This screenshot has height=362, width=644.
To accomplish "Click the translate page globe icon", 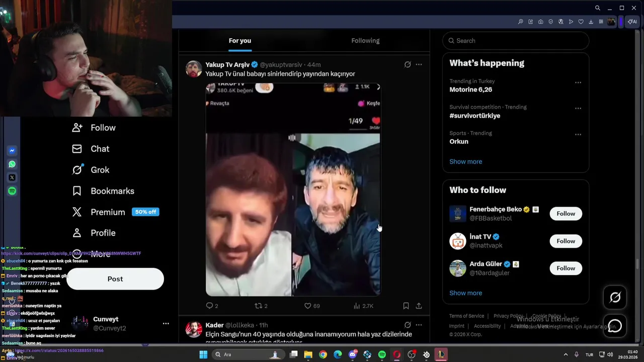I will (x=560, y=22).
